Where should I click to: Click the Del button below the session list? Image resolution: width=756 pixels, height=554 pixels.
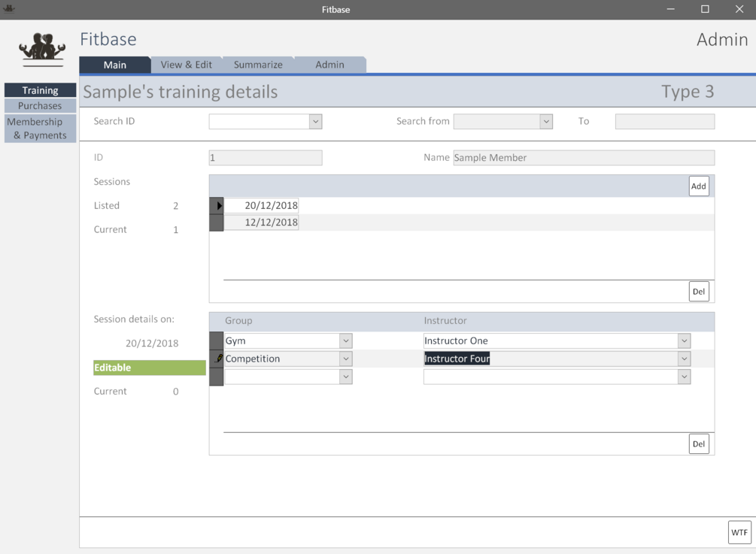(698, 291)
